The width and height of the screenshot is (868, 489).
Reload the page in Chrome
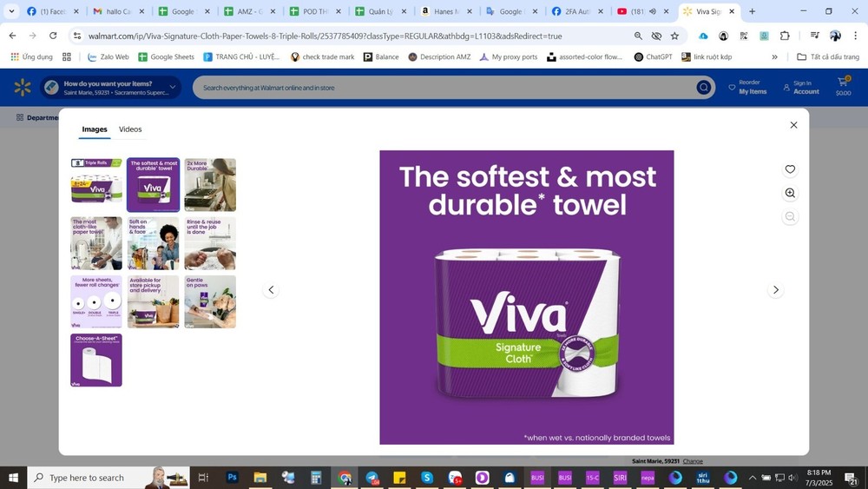53,36
